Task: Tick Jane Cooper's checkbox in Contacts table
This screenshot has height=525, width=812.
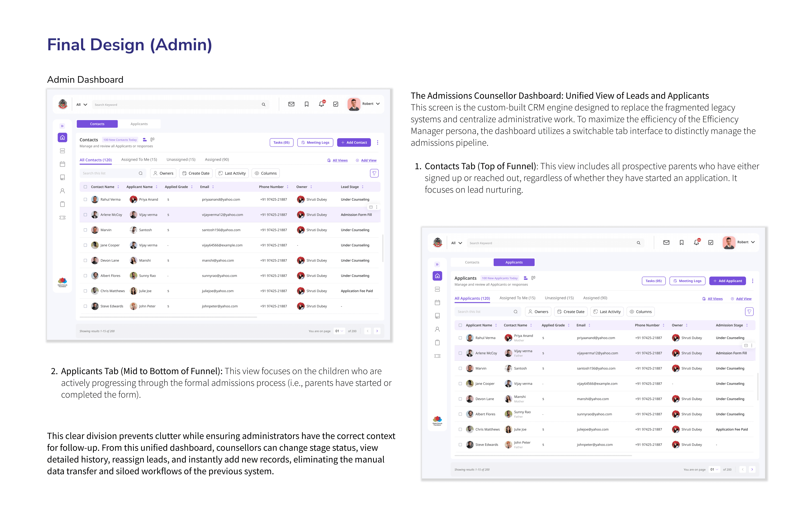Action: (x=85, y=245)
